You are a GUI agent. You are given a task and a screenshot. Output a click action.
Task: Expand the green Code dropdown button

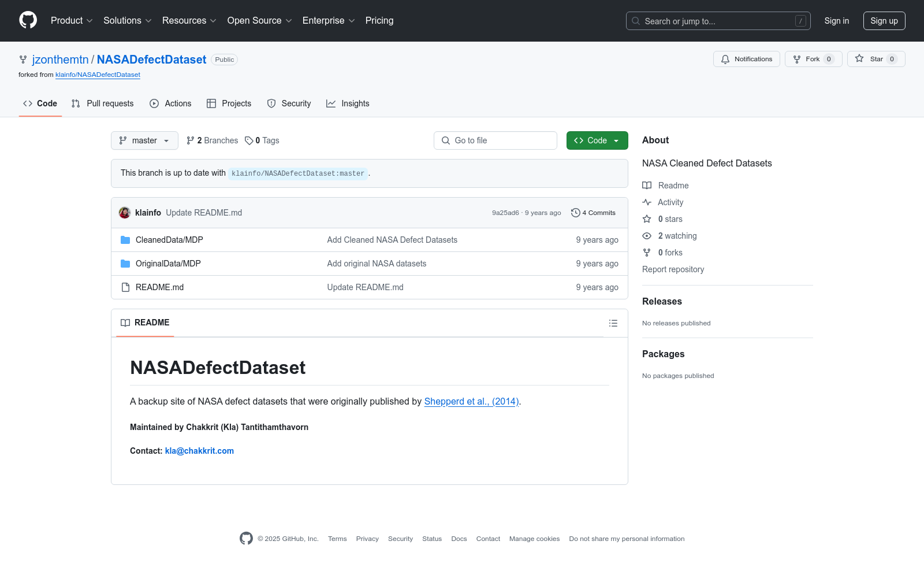point(597,140)
